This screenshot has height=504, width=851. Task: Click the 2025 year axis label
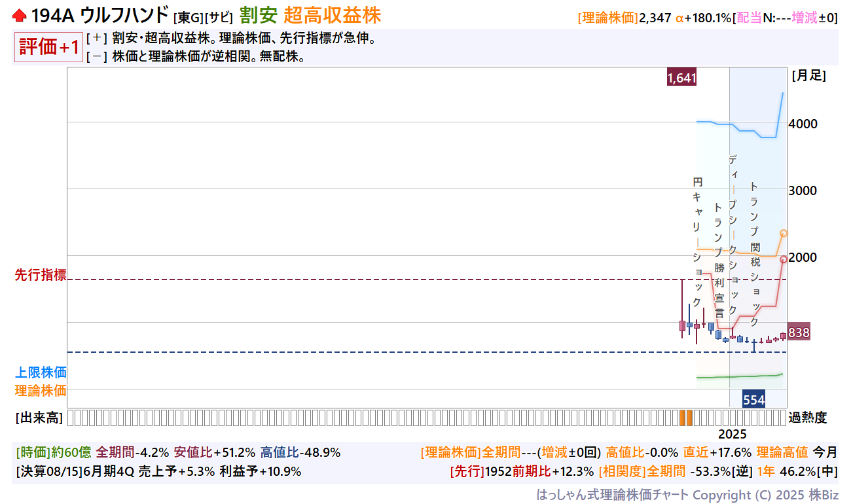tap(732, 434)
